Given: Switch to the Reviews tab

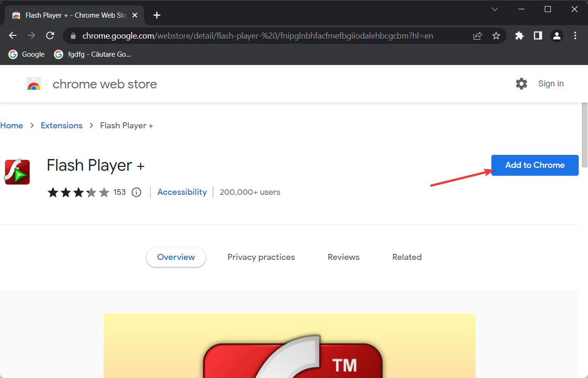Looking at the screenshot, I should 344,257.
